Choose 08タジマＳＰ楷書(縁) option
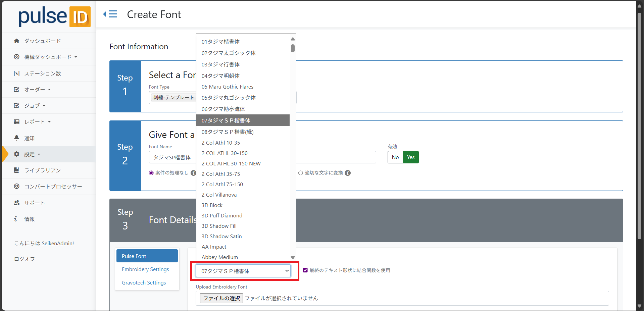The height and width of the screenshot is (311, 644). 243,132
